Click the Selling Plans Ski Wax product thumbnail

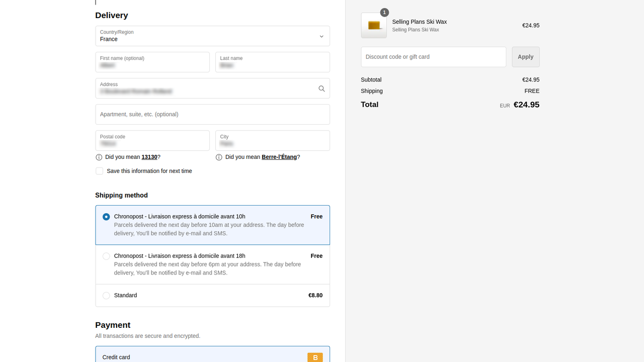pyautogui.click(x=373, y=25)
